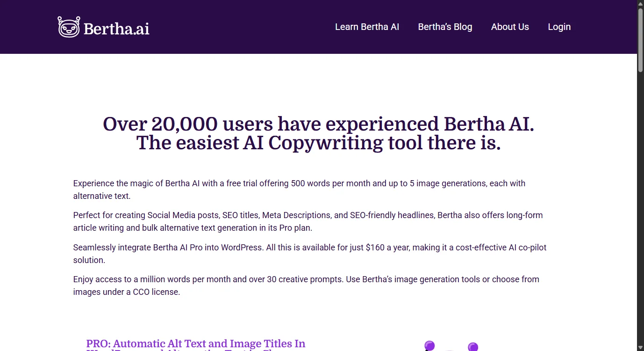Viewport: 644px width, 351px height.
Task: Open the Learn Bertha AI page
Action: coord(367,27)
